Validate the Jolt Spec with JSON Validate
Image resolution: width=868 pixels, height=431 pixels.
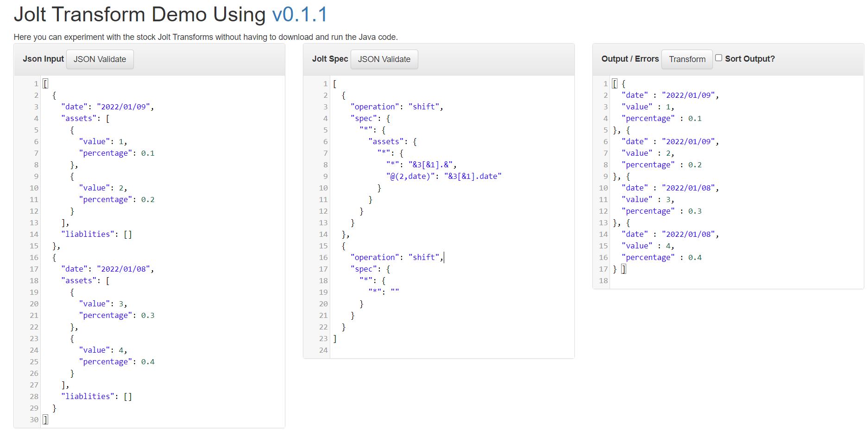tap(384, 59)
